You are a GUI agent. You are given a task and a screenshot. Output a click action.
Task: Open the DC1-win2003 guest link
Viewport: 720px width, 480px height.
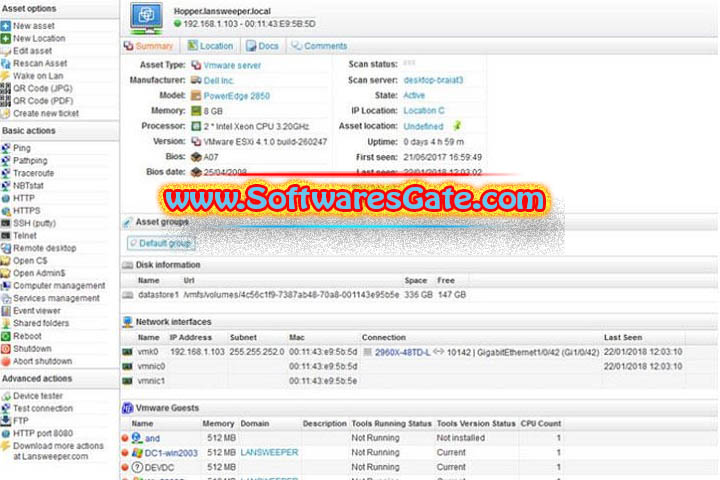click(171, 453)
